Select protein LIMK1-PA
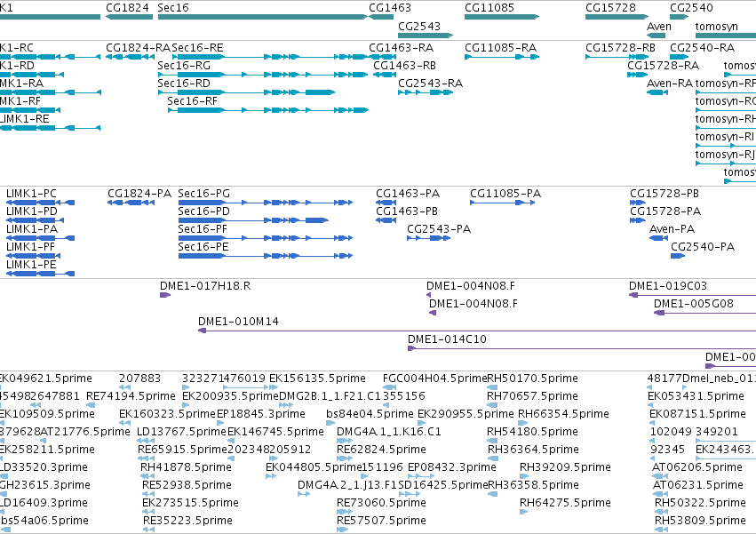This screenshot has height=534, width=756. [32, 229]
